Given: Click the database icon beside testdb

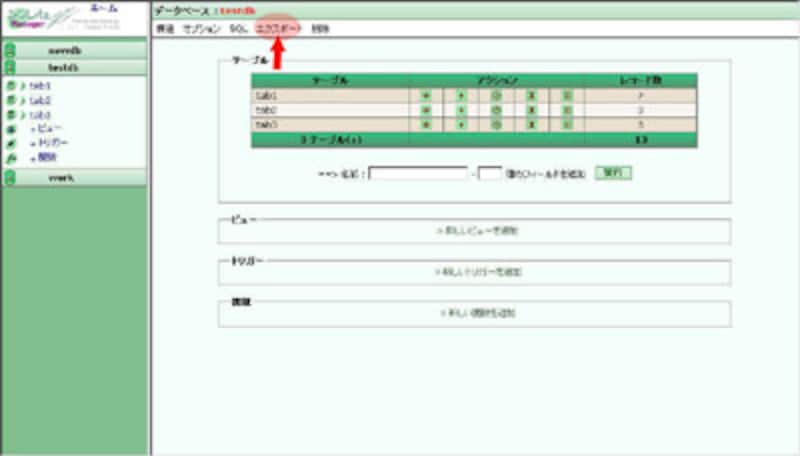Looking at the screenshot, I should [10, 67].
